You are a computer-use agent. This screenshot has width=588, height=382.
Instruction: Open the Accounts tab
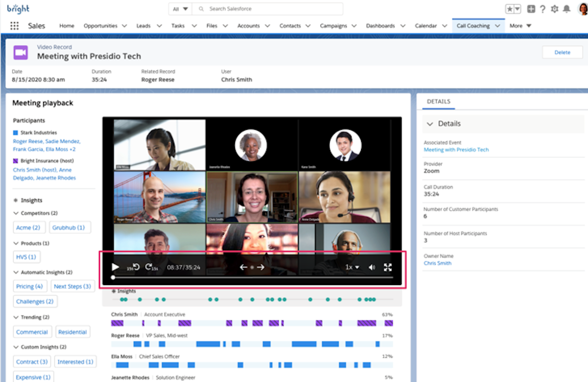248,26
